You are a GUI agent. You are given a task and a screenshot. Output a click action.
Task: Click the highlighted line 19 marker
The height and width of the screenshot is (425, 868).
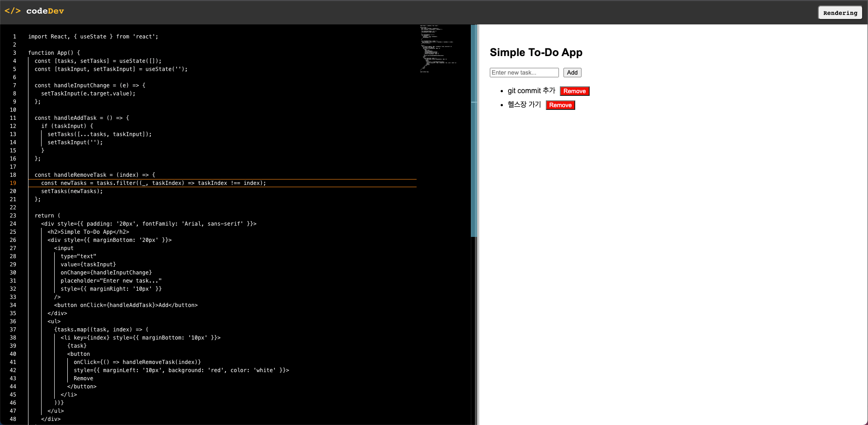13,183
